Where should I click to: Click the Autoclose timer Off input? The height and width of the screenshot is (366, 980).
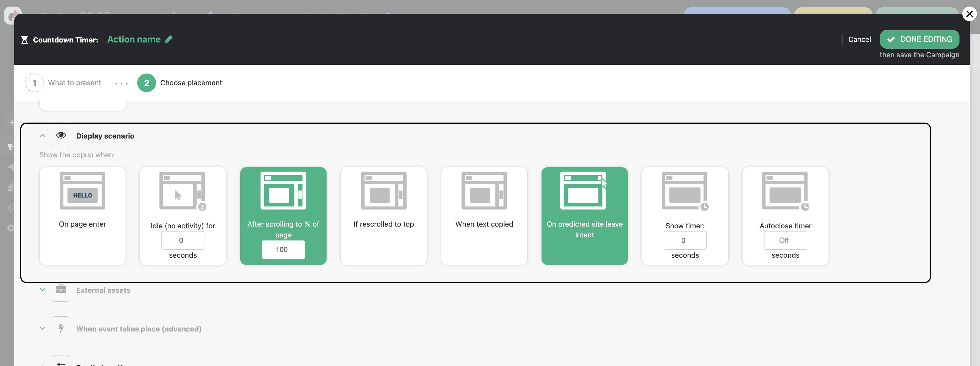[x=785, y=240]
